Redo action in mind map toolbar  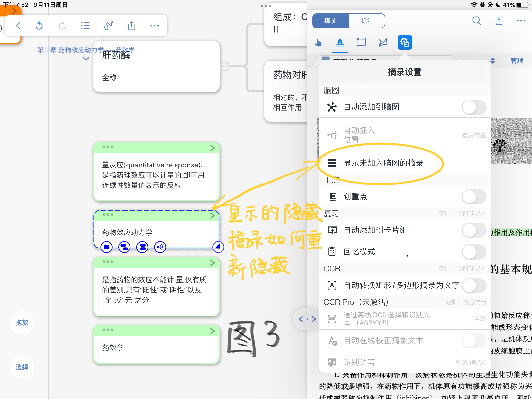coord(62,26)
